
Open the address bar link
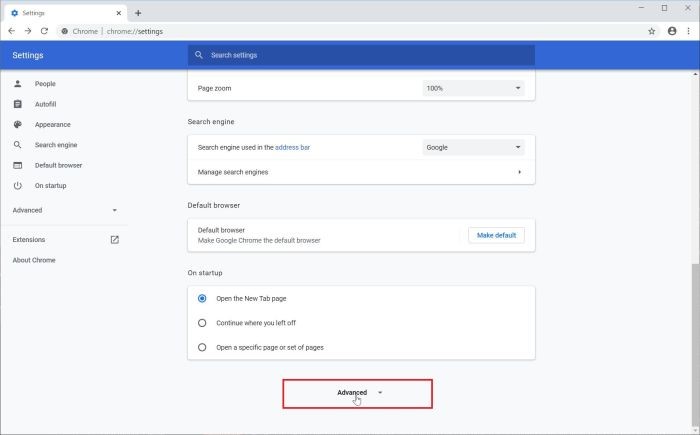(292, 147)
